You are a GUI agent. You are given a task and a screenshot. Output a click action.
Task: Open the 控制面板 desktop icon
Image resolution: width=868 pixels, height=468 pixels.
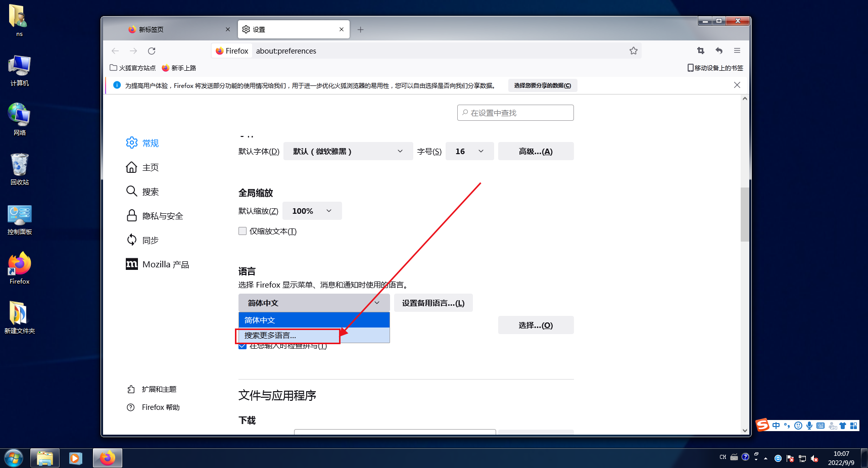tap(20, 219)
